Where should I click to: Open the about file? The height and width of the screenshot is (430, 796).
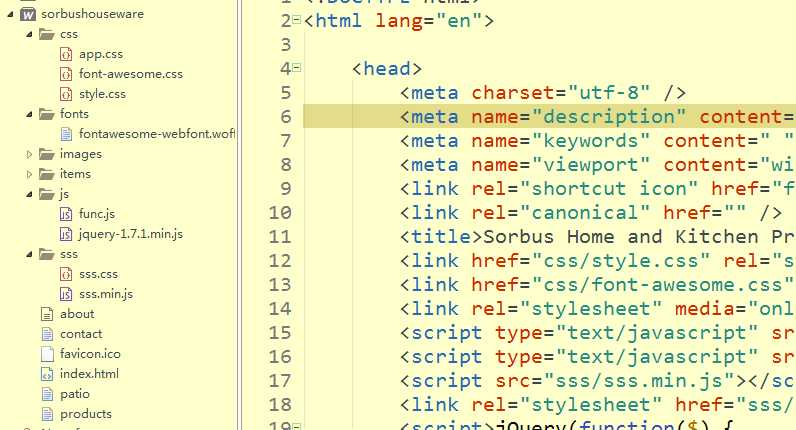pos(77,314)
